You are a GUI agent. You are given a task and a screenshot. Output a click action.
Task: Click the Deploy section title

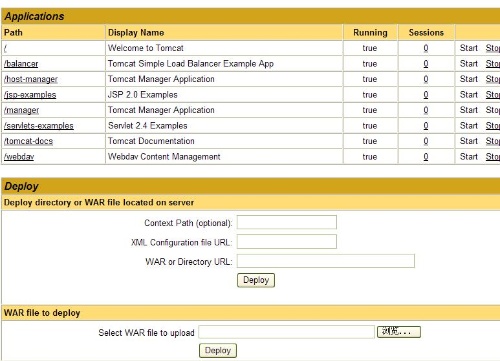point(21,186)
